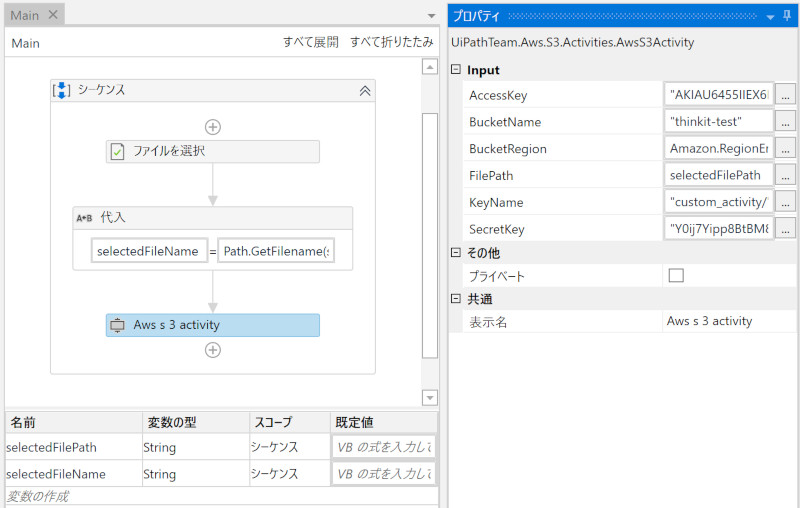Select the Main tab
The image size is (800, 508).
[x=25, y=15]
